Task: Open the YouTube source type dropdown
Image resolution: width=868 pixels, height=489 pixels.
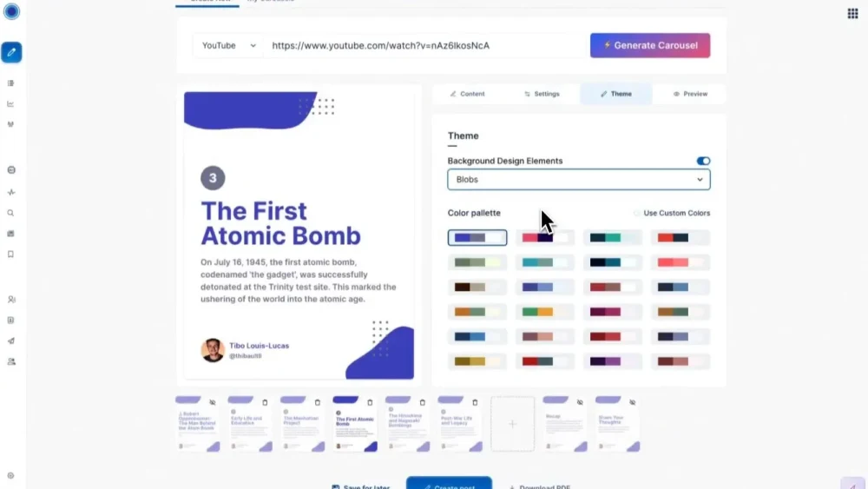Action: (228, 45)
